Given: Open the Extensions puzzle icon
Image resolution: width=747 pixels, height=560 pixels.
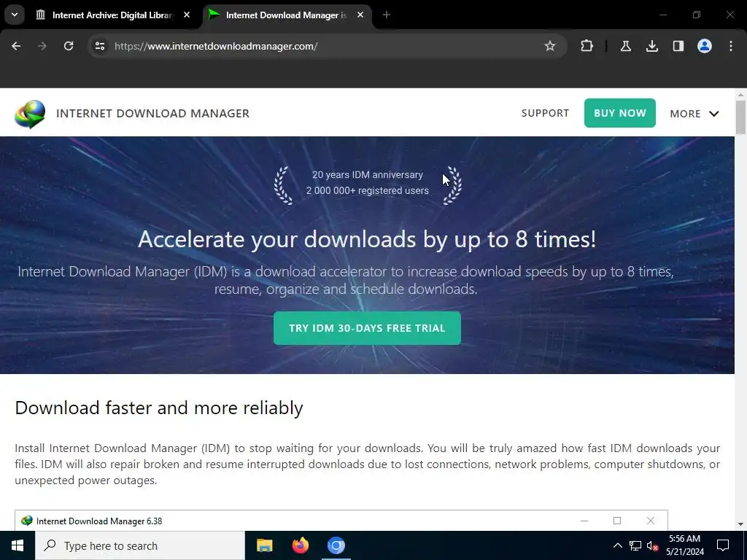Looking at the screenshot, I should 587,46.
